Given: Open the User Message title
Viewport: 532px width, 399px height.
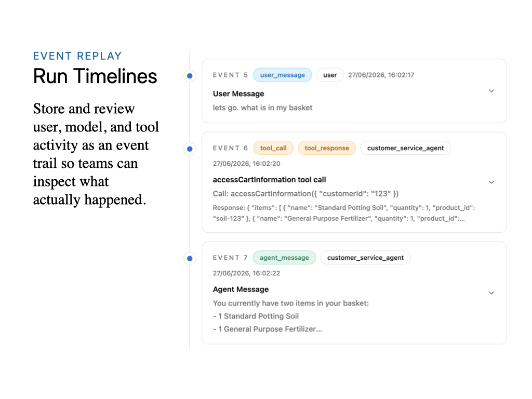Looking at the screenshot, I should (238, 94).
